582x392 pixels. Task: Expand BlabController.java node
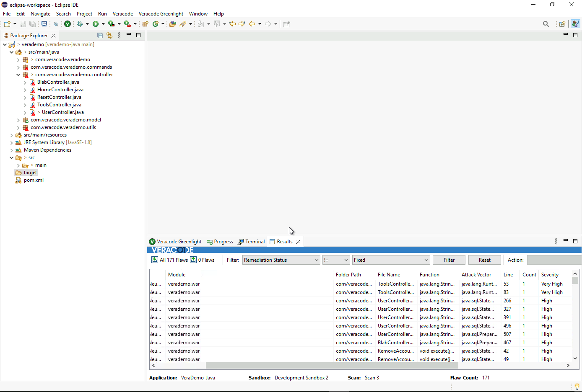[25, 82]
